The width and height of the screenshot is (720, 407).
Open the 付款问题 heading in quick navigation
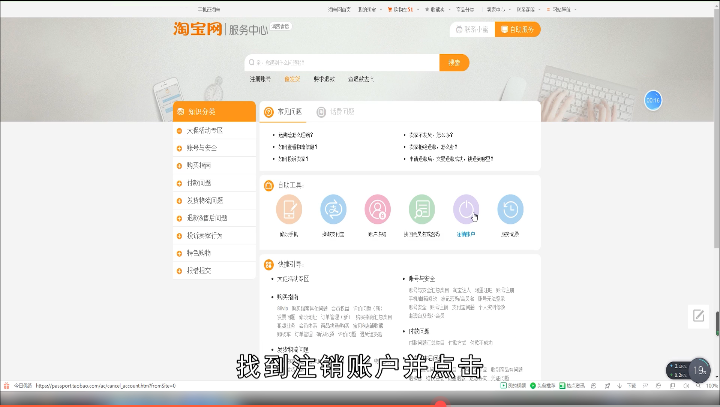coord(419,331)
